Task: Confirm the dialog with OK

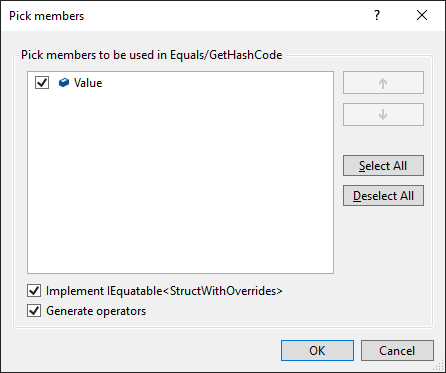Action: click(x=317, y=350)
